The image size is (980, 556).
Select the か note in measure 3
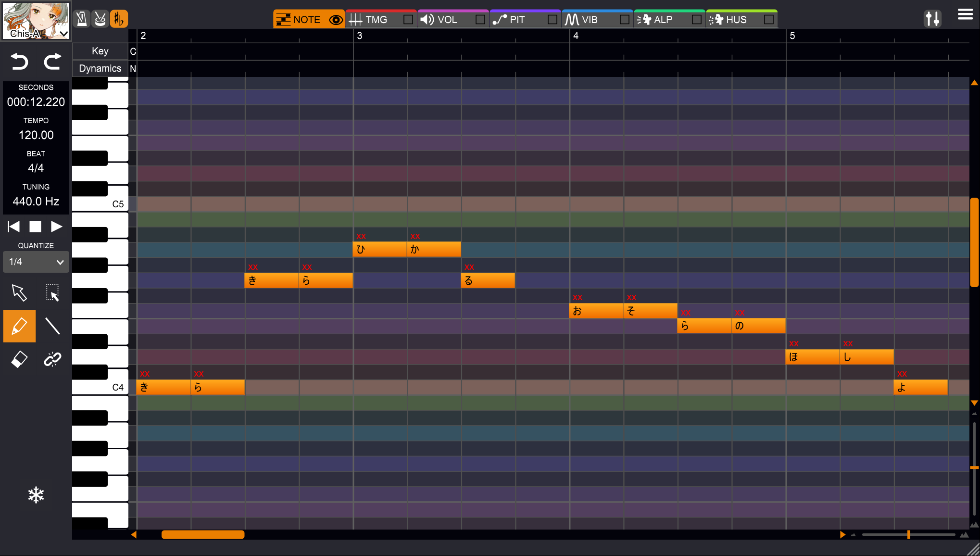[434, 249]
